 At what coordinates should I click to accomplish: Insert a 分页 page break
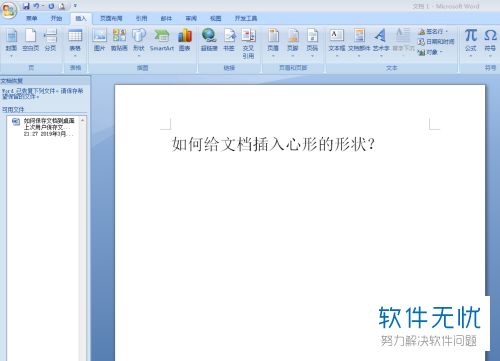[x=50, y=40]
